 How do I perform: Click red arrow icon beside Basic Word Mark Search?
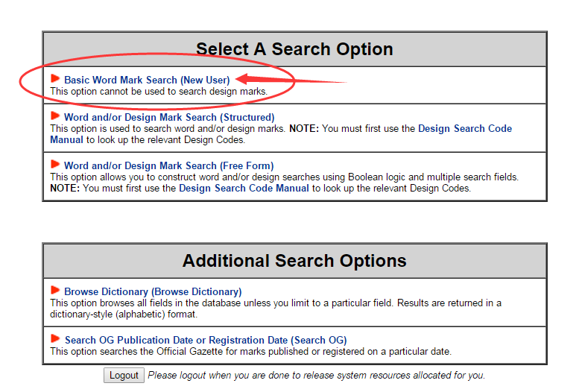(x=55, y=78)
